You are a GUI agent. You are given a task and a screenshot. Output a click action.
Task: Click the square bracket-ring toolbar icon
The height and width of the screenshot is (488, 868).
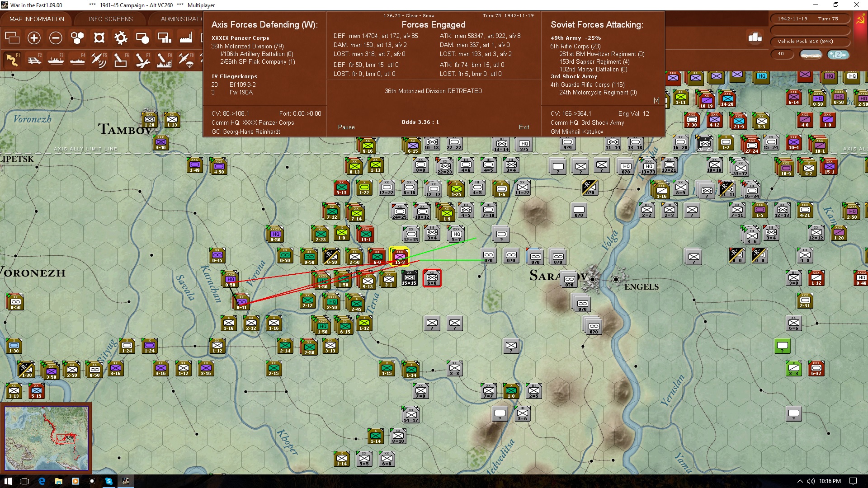coord(99,38)
